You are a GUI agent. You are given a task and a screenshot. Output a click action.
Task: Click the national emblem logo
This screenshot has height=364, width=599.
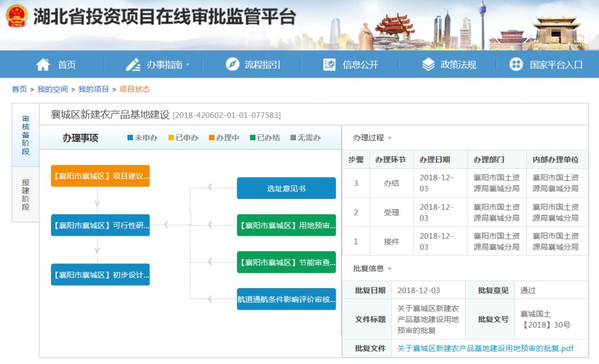coord(16,16)
